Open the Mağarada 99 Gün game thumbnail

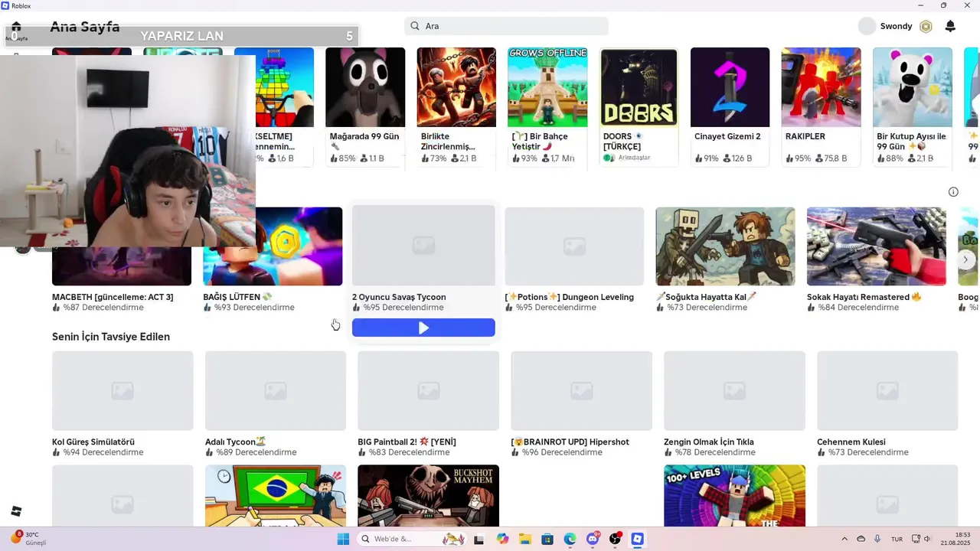365,87
